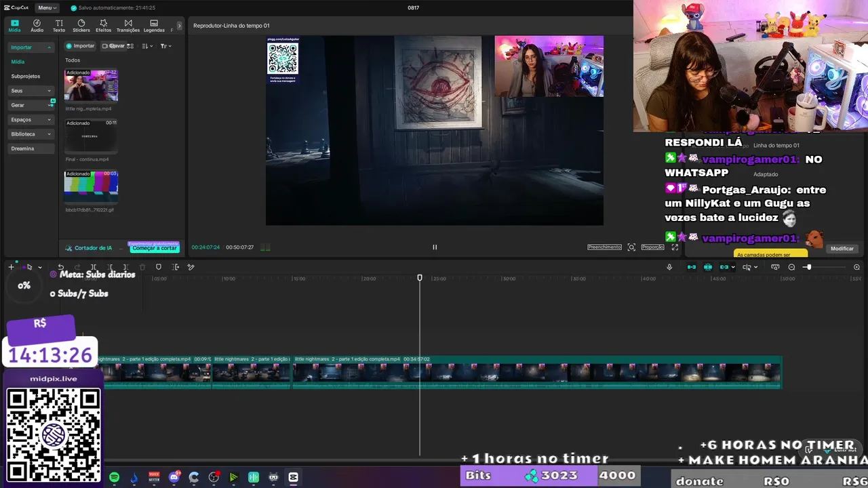
Task: Click the timeline playhead marker
Action: [x=420, y=278]
